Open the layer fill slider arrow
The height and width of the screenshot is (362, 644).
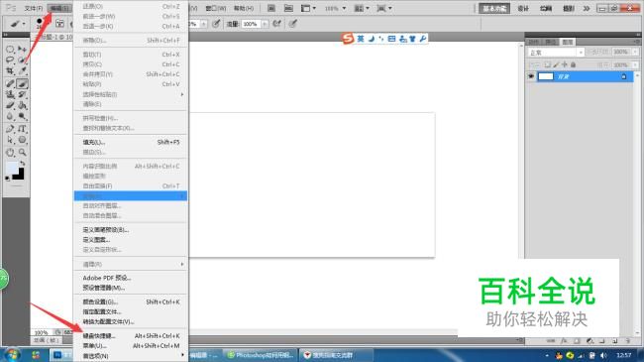[635, 65]
